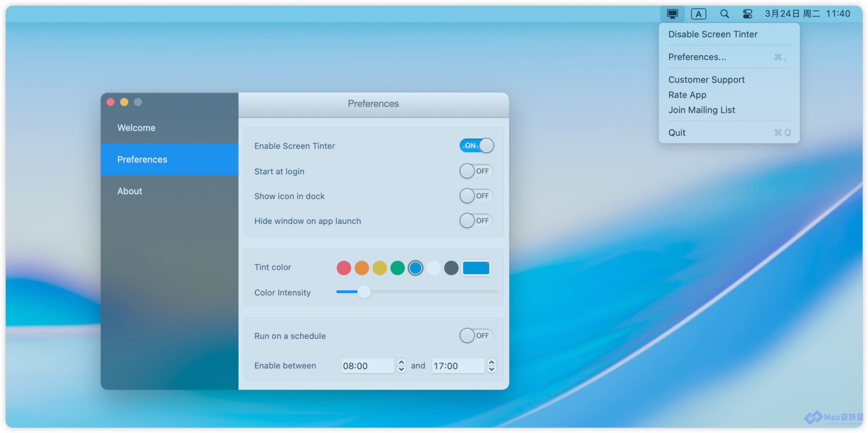868x433 pixels.
Task: Click the start time stepper arrows
Action: pyautogui.click(x=401, y=366)
